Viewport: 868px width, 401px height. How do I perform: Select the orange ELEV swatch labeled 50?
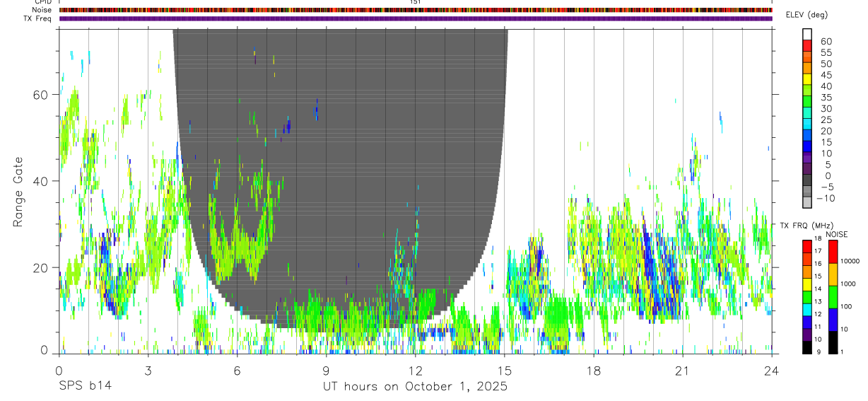807,69
